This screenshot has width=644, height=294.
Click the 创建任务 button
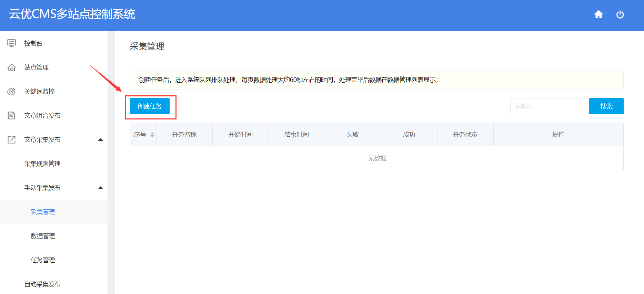coord(150,106)
